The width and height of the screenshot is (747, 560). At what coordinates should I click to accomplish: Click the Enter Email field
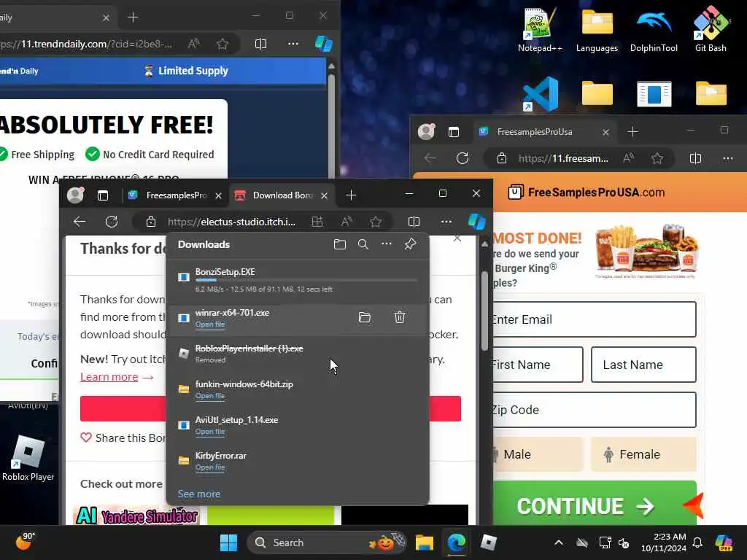click(x=594, y=319)
